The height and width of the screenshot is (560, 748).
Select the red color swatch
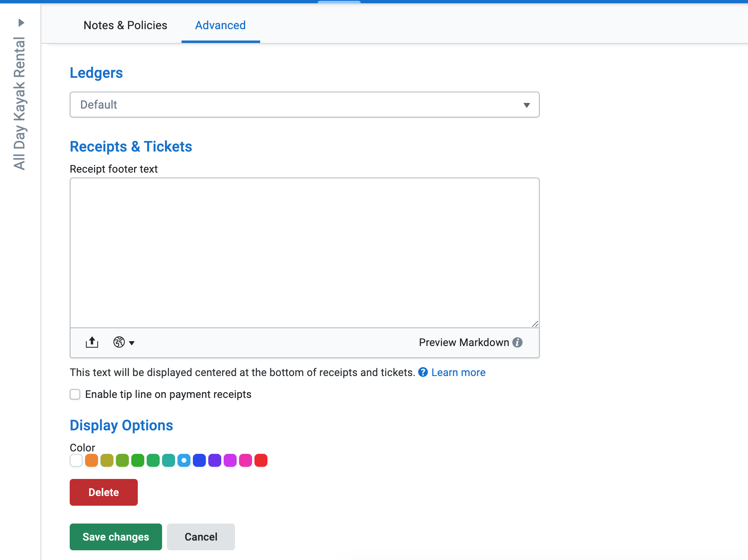tap(261, 460)
